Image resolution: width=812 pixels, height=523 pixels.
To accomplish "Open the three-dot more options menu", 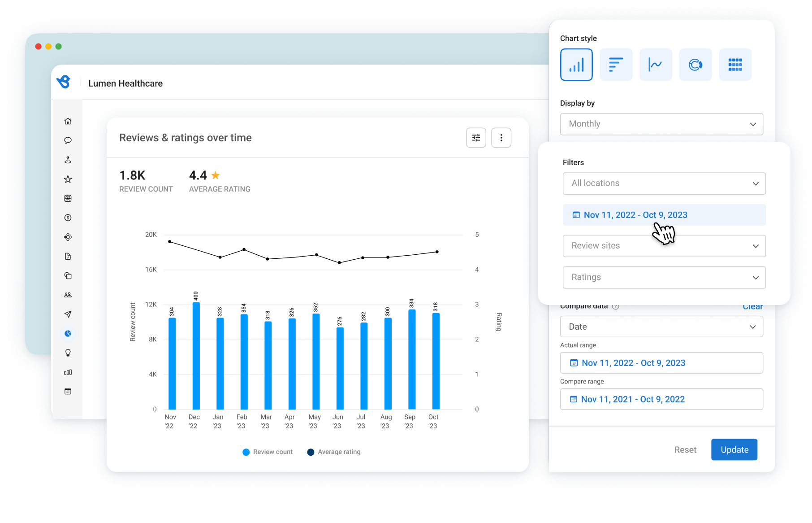I will 501,138.
